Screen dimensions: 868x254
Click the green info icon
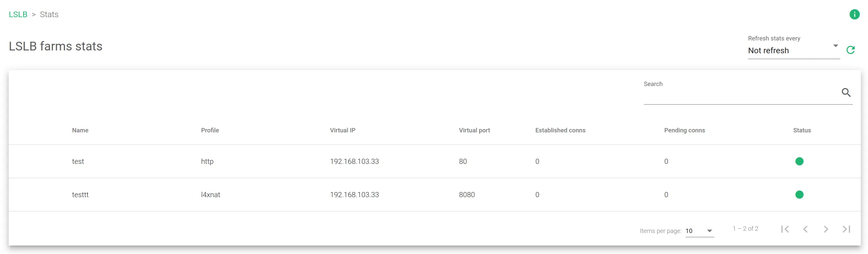point(854,15)
